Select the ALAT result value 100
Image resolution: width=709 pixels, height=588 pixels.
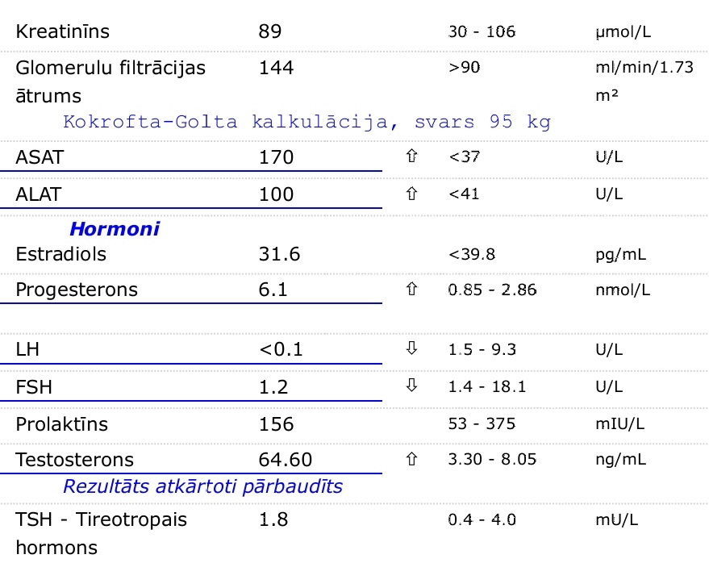point(277,194)
